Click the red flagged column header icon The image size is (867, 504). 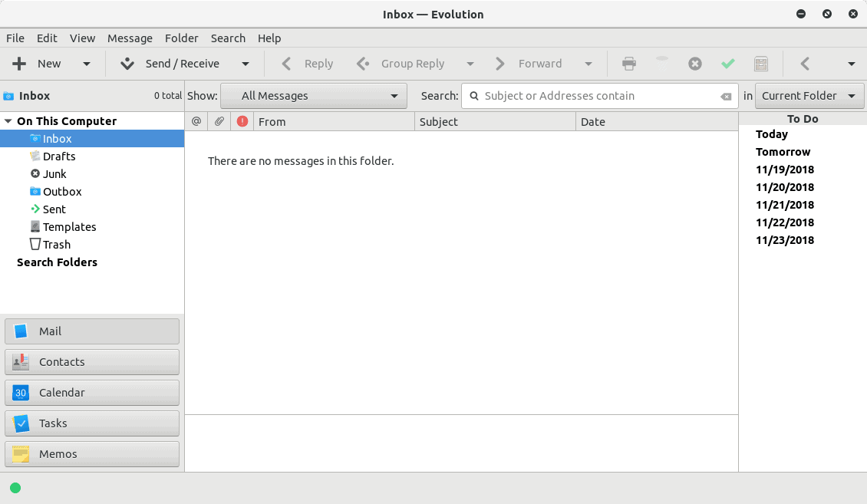point(242,121)
